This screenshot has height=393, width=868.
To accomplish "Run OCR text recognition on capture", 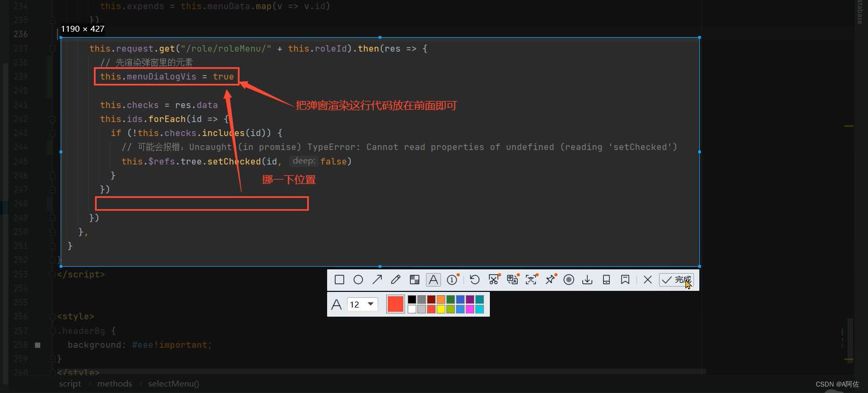I will [x=531, y=280].
